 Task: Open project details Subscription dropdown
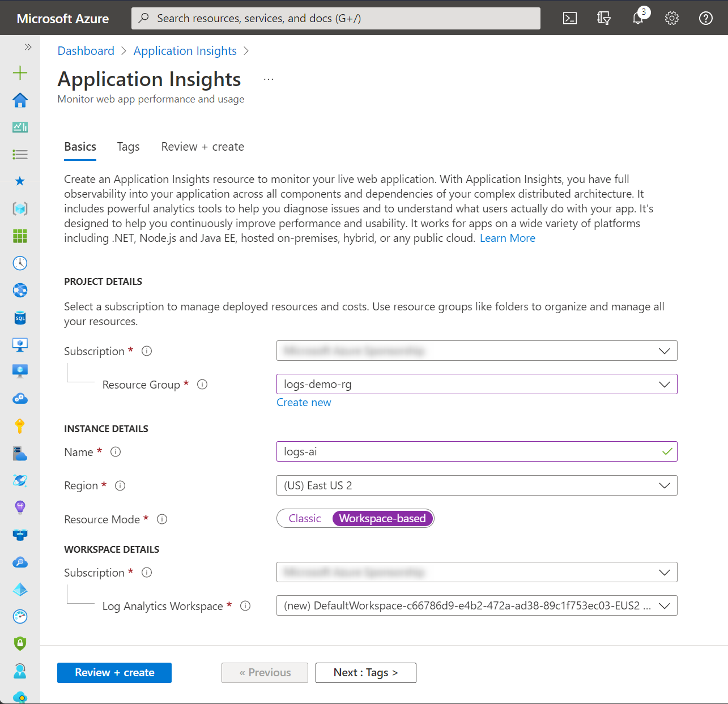pyautogui.click(x=477, y=351)
